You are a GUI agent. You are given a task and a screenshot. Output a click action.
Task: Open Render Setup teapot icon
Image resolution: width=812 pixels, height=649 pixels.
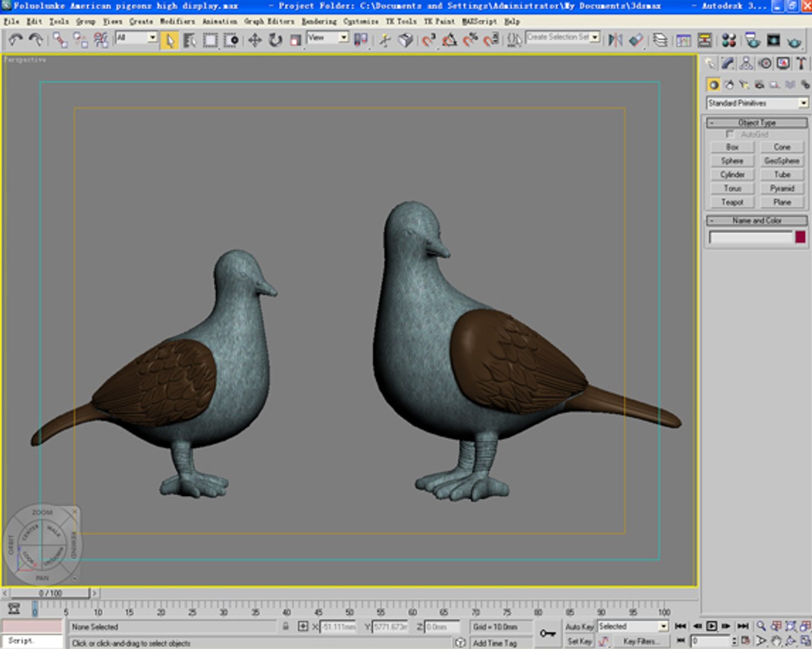coord(752,40)
